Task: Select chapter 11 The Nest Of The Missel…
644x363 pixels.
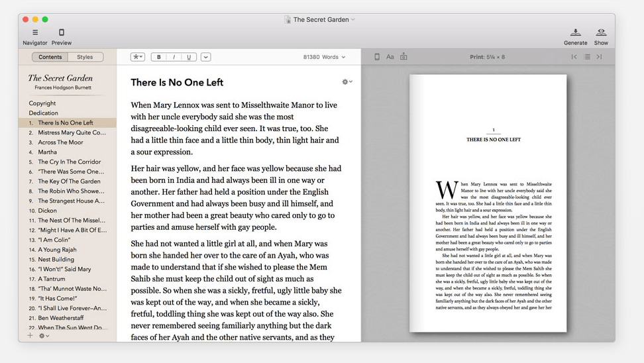Action: click(68, 221)
